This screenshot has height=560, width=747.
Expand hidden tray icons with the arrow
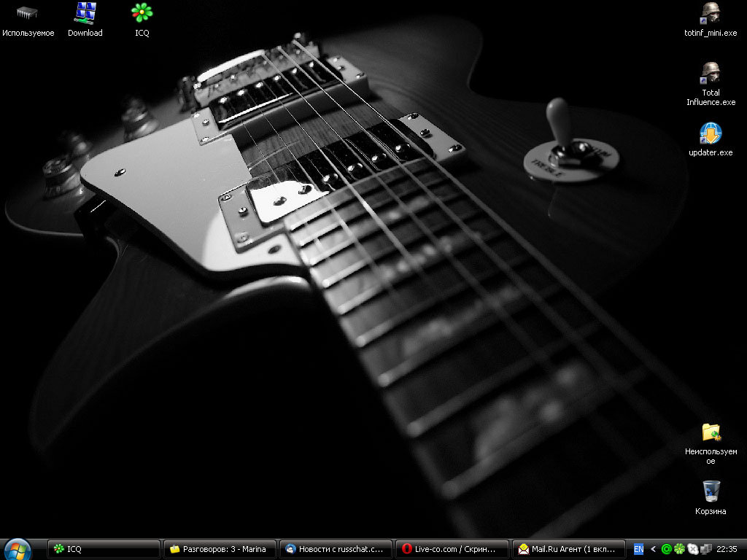click(654, 549)
